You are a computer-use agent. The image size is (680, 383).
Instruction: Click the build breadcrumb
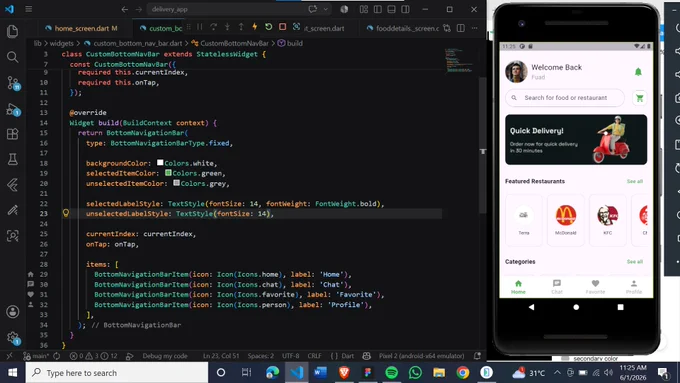click(294, 43)
